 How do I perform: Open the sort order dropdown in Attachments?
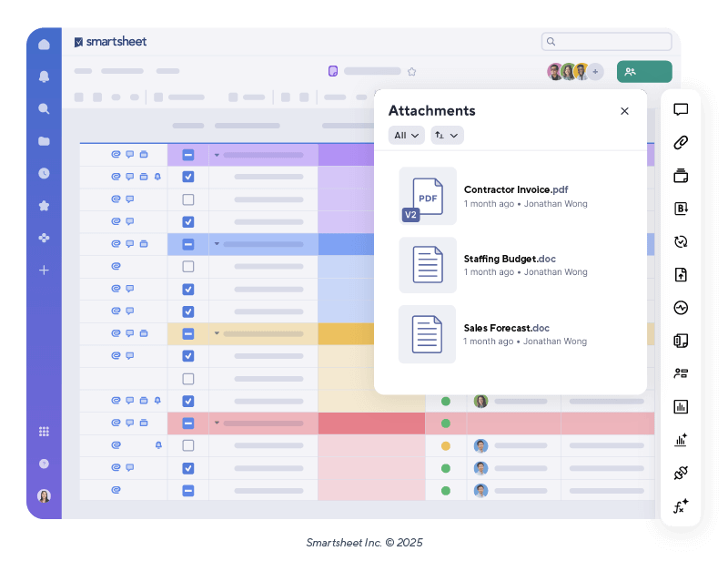click(x=446, y=135)
